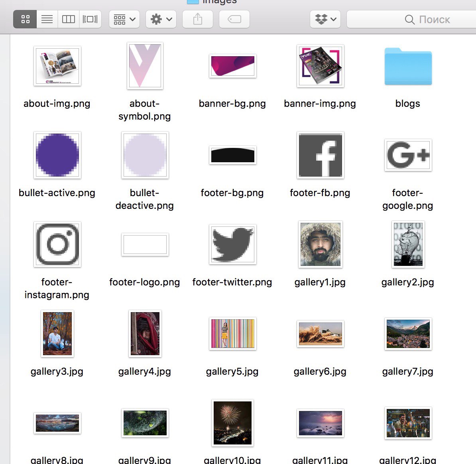This screenshot has width=476, height=464.
Task: Select the gallery10.jpg fireworks thumbnail
Action: pyautogui.click(x=233, y=423)
